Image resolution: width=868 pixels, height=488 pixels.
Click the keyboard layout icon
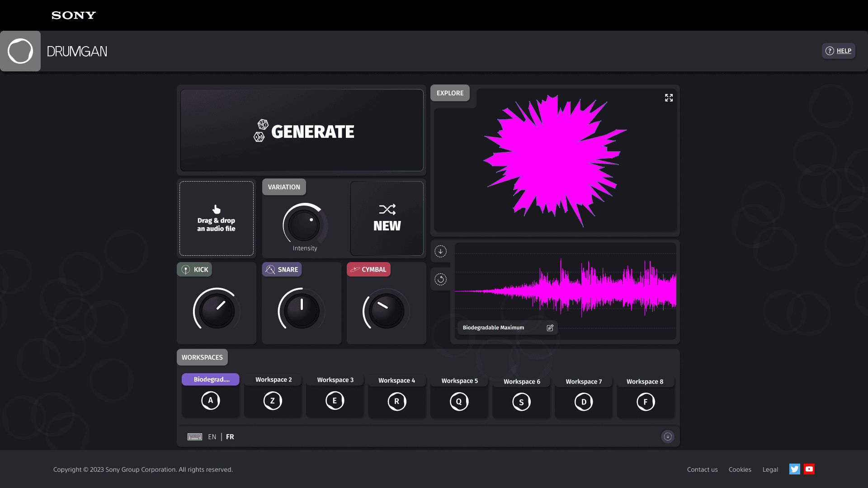point(195,436)
